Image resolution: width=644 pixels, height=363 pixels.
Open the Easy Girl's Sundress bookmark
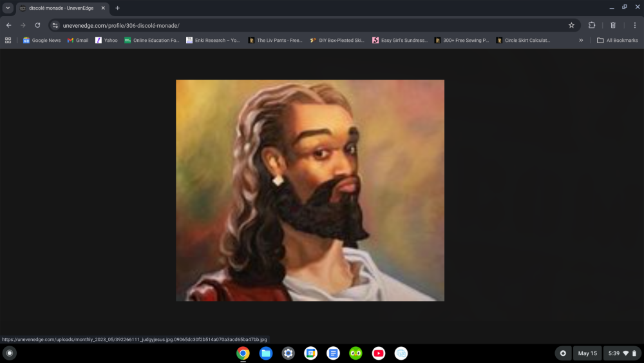coord(400,40)
